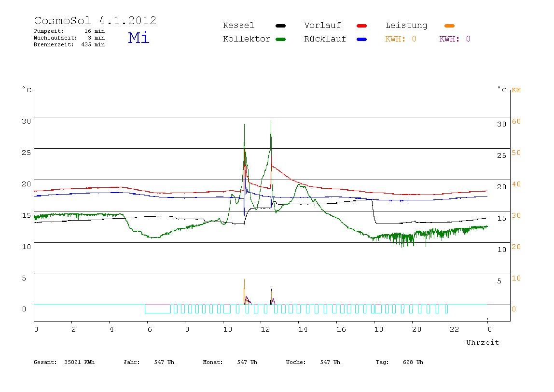Select the "Monat:" footer label
This screenshot has width=554, height=392.
pos(213,362)
